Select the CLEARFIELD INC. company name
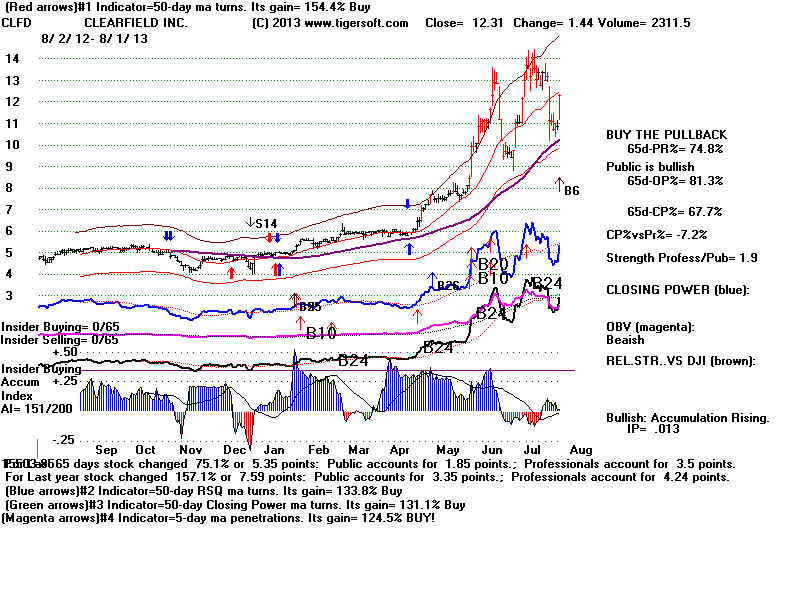Screen dimensions: 800x600 [x=136, y=23]
